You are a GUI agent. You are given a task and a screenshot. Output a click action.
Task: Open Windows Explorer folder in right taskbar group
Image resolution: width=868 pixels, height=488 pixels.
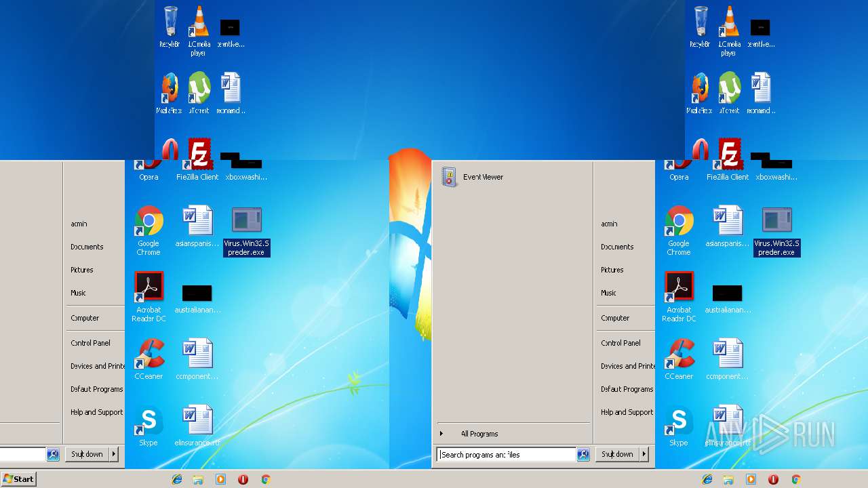coord(728,479)
